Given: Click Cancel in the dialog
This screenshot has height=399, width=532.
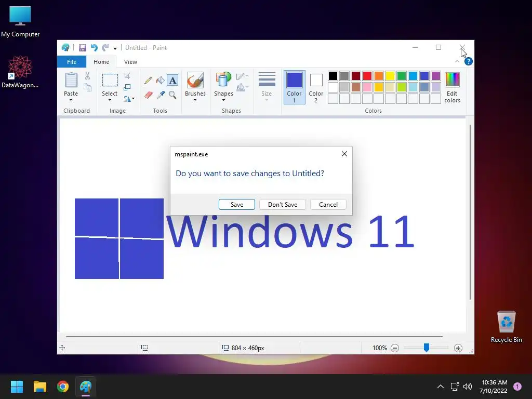Looking at the screenshot, I should pyautogui.click(x=328, y=205).
